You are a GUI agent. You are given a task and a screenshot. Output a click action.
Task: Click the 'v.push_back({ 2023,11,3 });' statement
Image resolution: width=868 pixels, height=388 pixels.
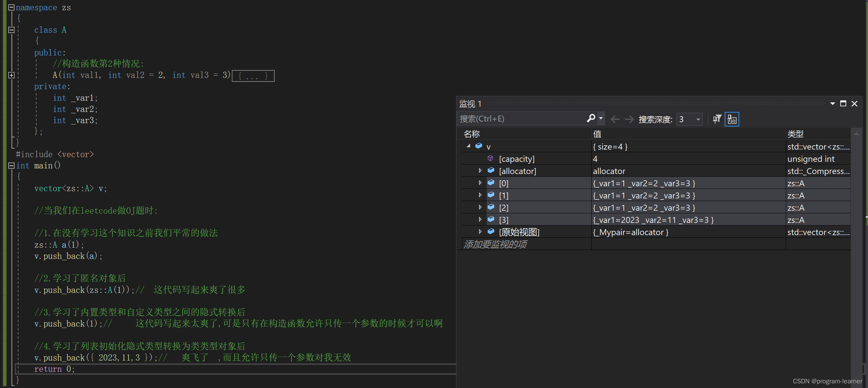[96, 358]
